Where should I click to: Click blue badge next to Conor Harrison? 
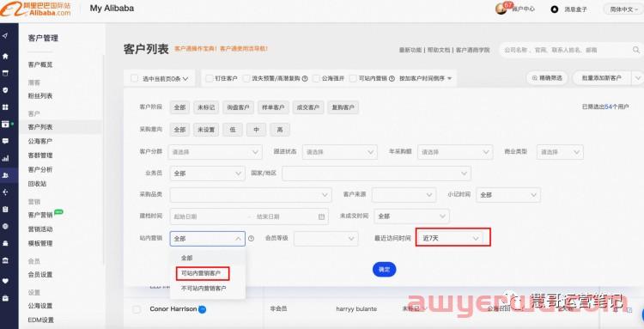point(202,309)
